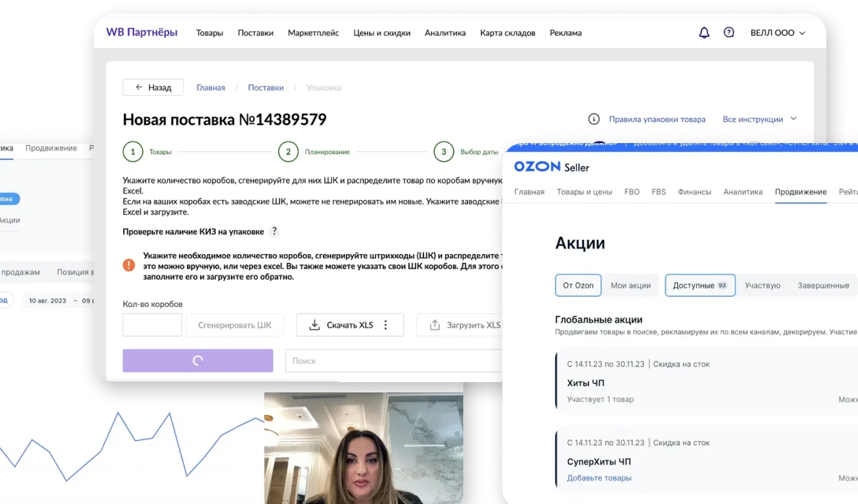This screenshot has height=504, width=858.
Task: Click the webcam video thumbnail of the woman
Action: [363, 448]
